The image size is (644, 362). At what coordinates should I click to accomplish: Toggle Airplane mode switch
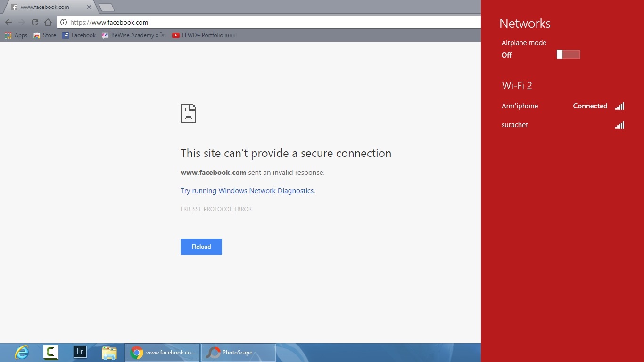point(568,55)
